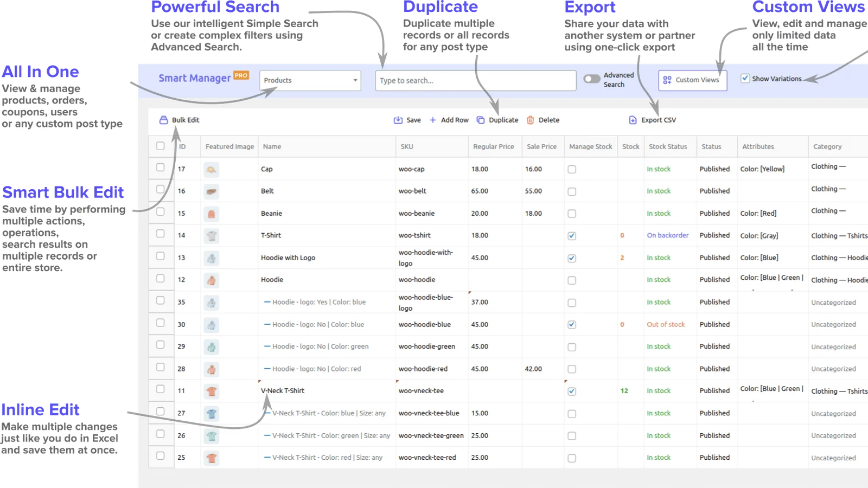The width and height of the screenshot is (868, 488).
Task: Click the Save icon in toolbar
Action: point(398,120)
